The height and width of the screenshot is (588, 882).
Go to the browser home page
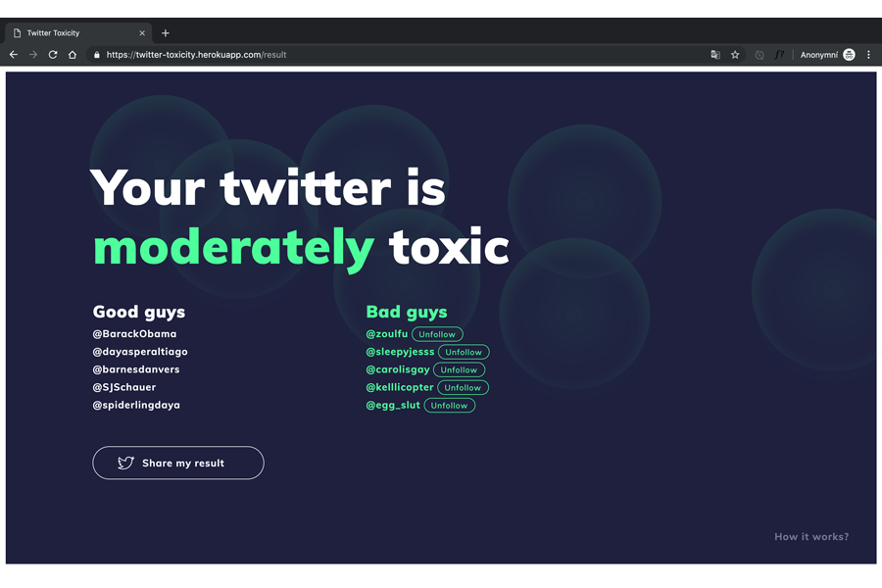click(x=73, y=55)
